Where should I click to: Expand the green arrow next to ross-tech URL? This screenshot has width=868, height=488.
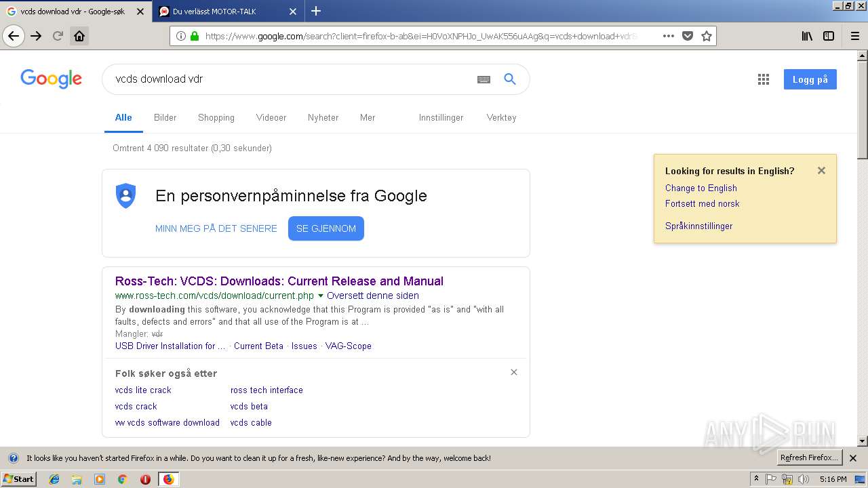(321, 296)
